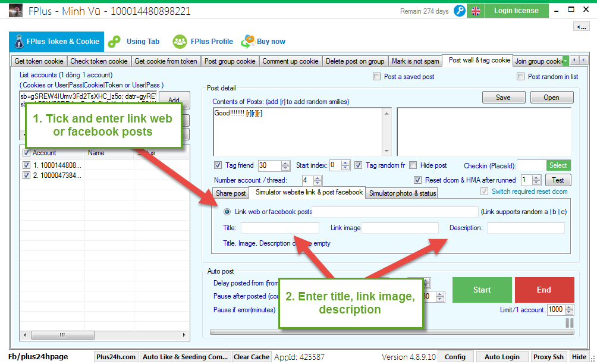Enable Post random in list checkbox
Viewport: 597px width, 364px height.
(520, 77)
